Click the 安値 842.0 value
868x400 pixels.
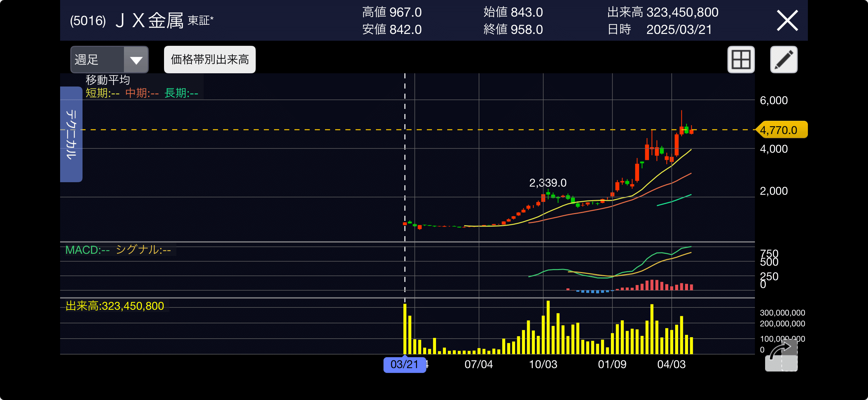(x=392, y=30)
